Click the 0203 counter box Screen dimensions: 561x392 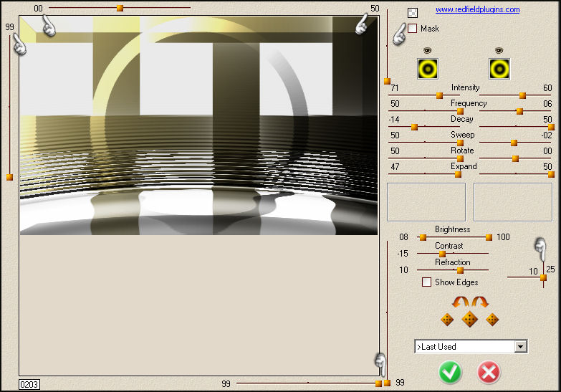tap(29, 385)
